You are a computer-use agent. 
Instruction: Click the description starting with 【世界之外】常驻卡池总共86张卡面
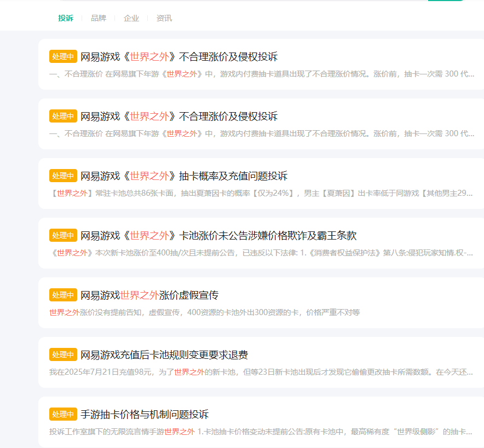click(x=261, y=193)
